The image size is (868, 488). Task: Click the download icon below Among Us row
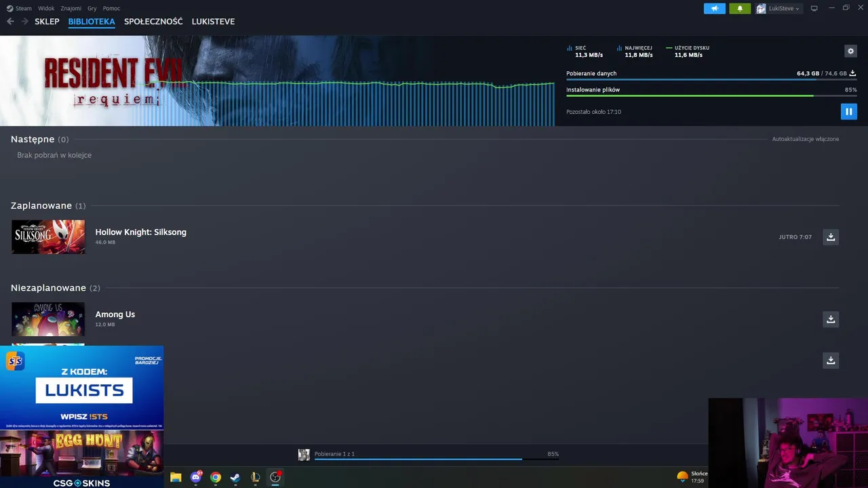pyautogui.click(x=831, y=360)
